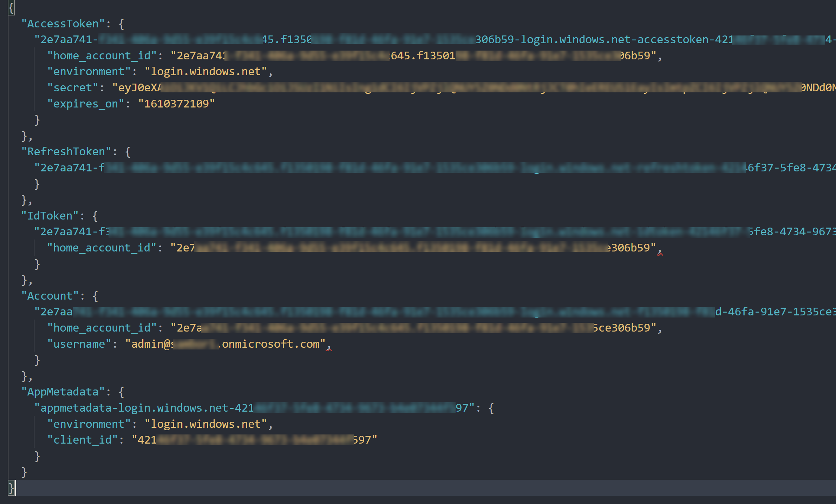
Task: Click the RefreshToken 2e7aa741 entry key
Action: click(435, 168)
